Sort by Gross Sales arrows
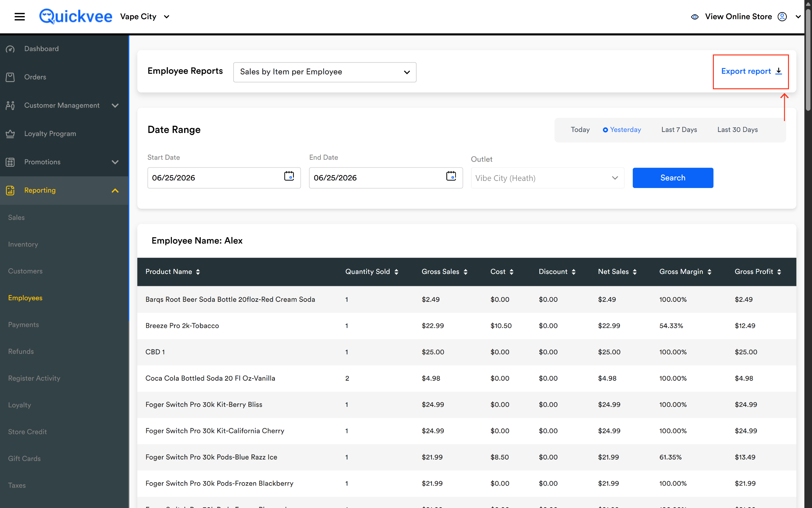The height and width of the screenshot is (508, 812). point(466,272)
